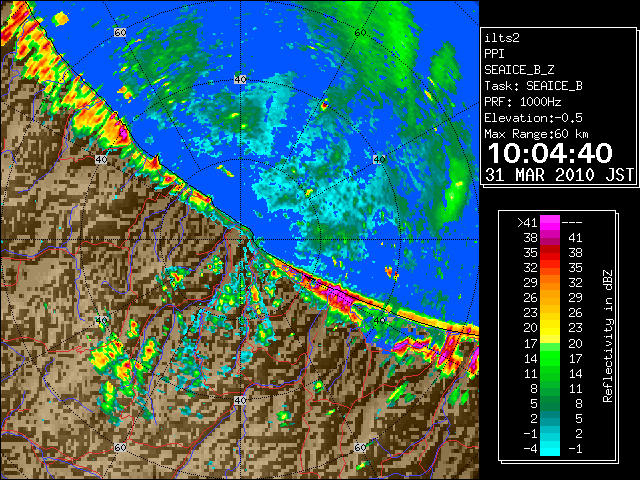Pick the orange 29–32 dBZ swatch
The height and width of the screenshot is (480, 640).
click(x=550, y=282)
